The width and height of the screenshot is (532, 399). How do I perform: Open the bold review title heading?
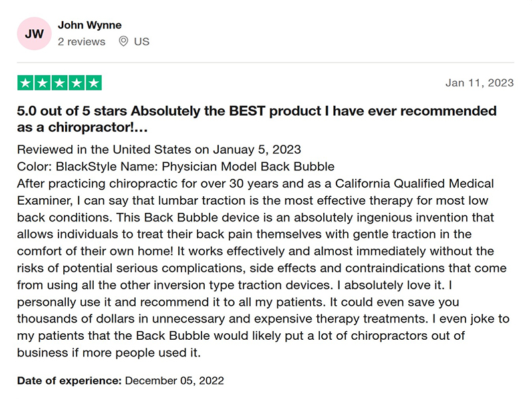pyautogui.click(x=257, y=119)
